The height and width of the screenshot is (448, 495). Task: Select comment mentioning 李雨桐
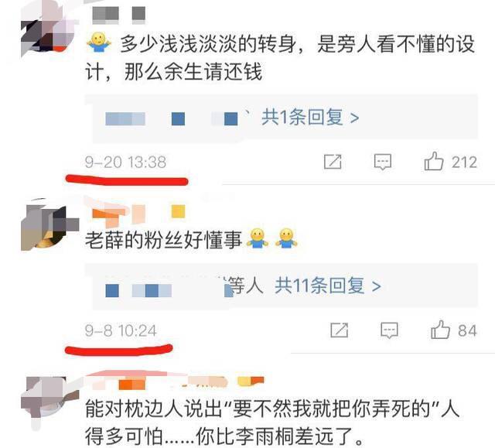[x=272, y=422]
